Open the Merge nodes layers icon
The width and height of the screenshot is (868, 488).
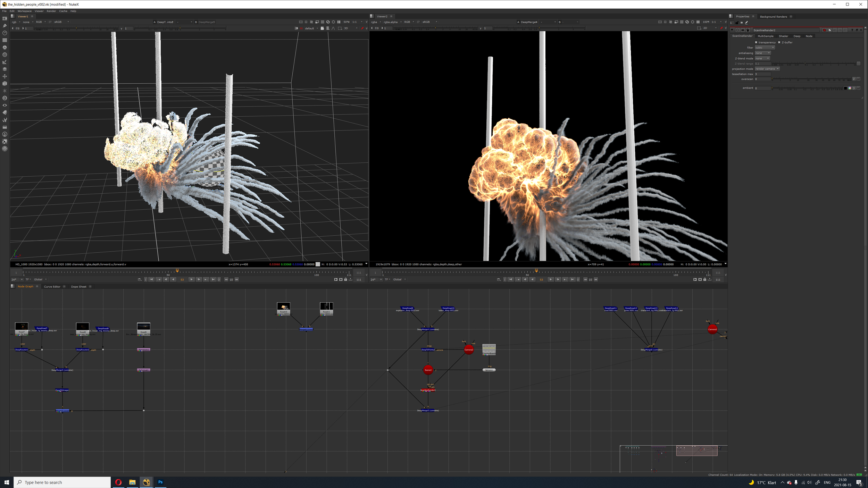tap(5, 69)
